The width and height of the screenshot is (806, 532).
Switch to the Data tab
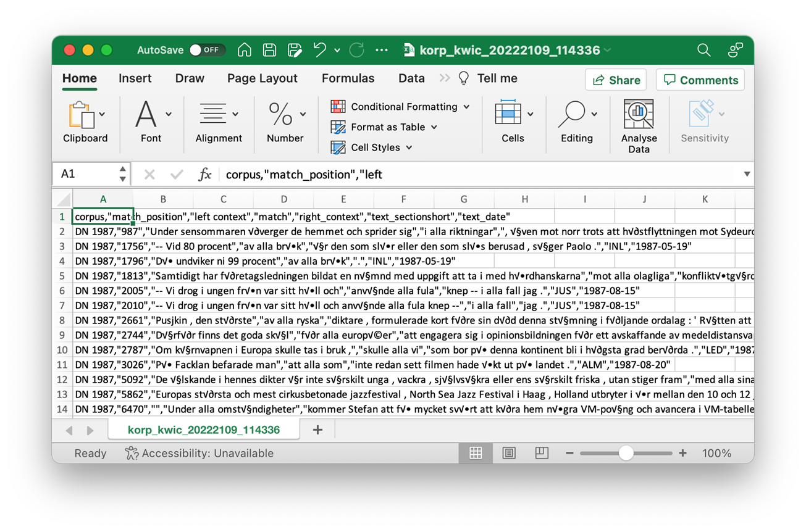pos(411,78)
